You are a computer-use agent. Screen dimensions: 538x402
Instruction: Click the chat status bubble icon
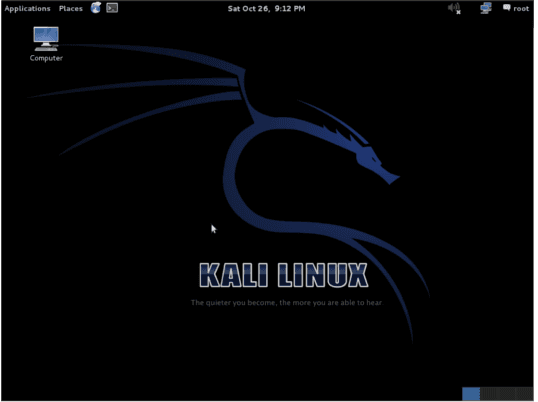coord(506,8)
